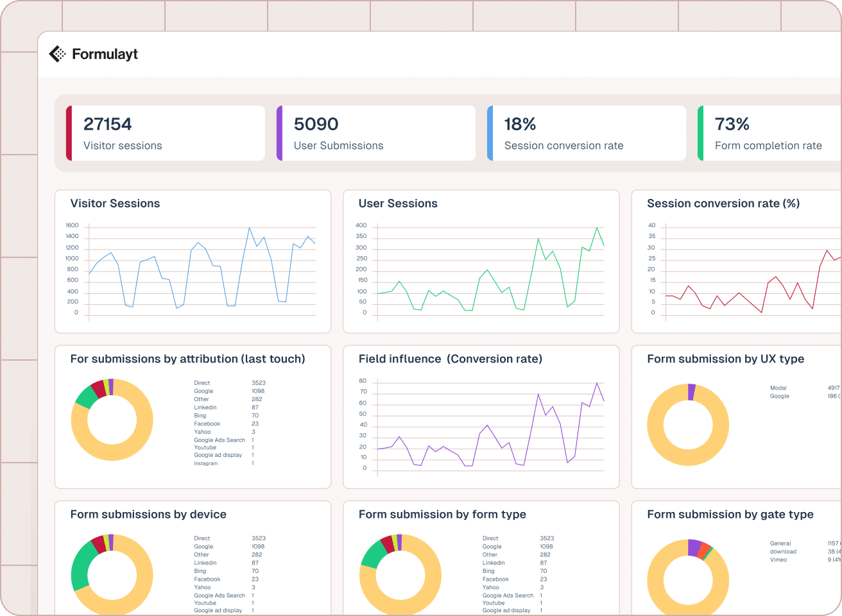Click 'Form submissions by device' heading
The height and width of the screenshot is (616, 842).
click(148, 514)
